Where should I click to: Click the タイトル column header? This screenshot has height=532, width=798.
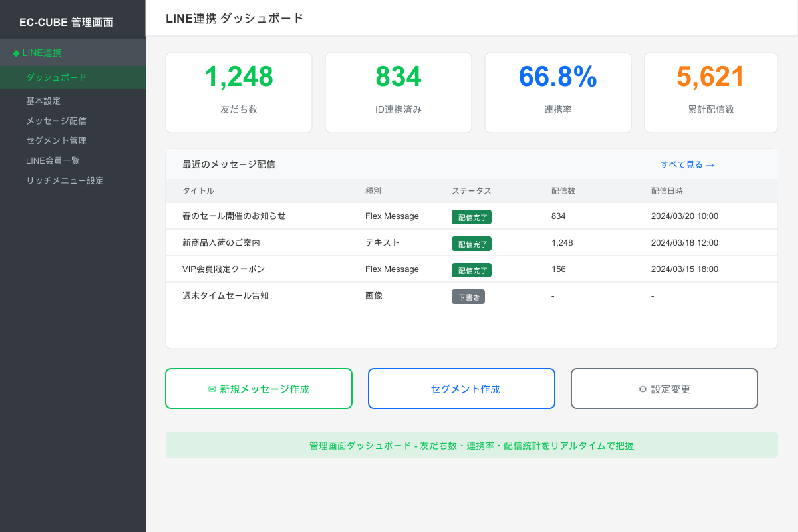coord(198,191)
